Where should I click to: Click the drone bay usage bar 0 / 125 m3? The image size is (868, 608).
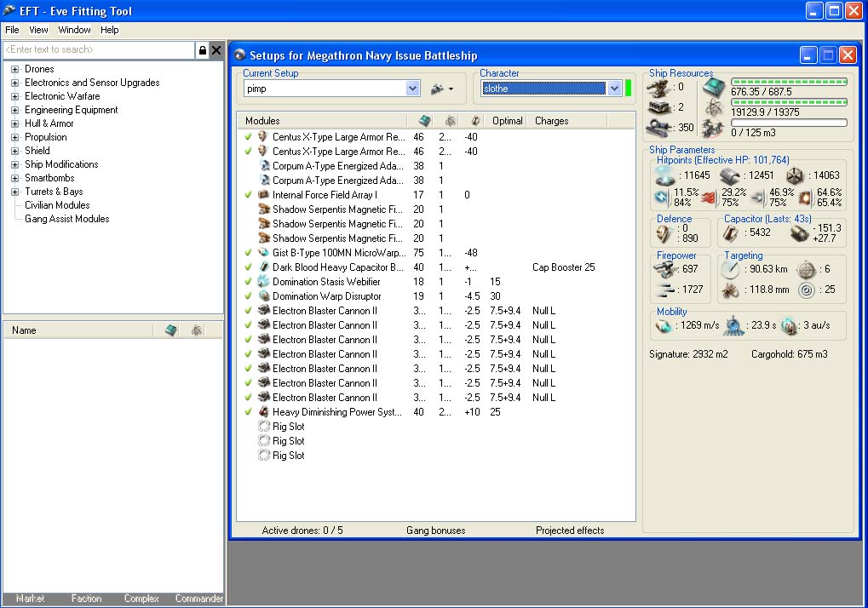(789, 123)
